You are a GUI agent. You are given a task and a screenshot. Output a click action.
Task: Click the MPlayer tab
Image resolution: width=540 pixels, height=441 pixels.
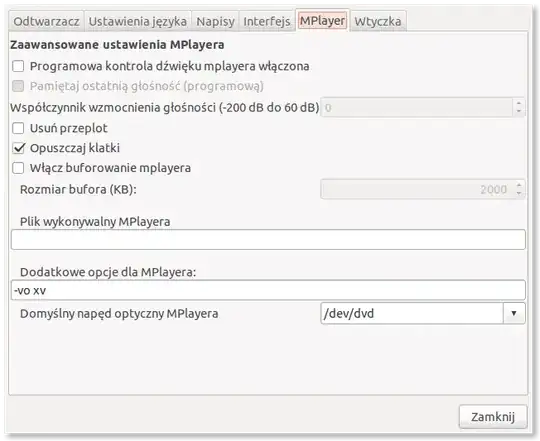point(322,20)
